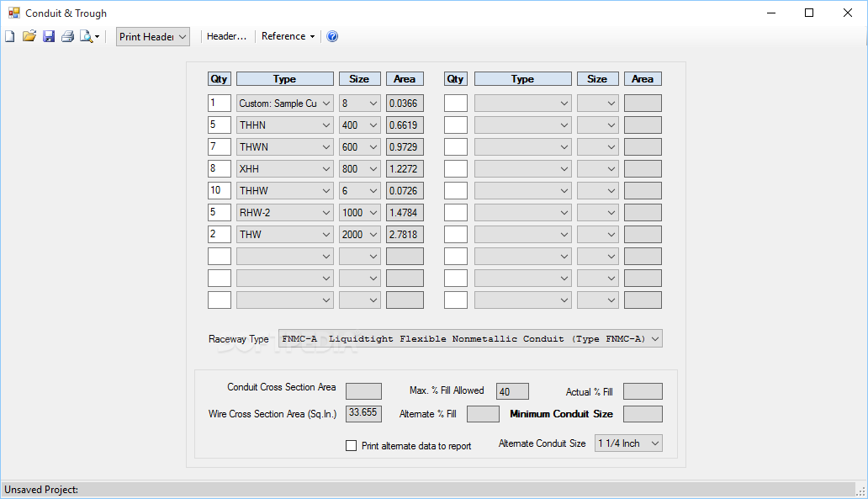Open Print Preview magnifier icon
868x499 pixels.
point(87,36)
